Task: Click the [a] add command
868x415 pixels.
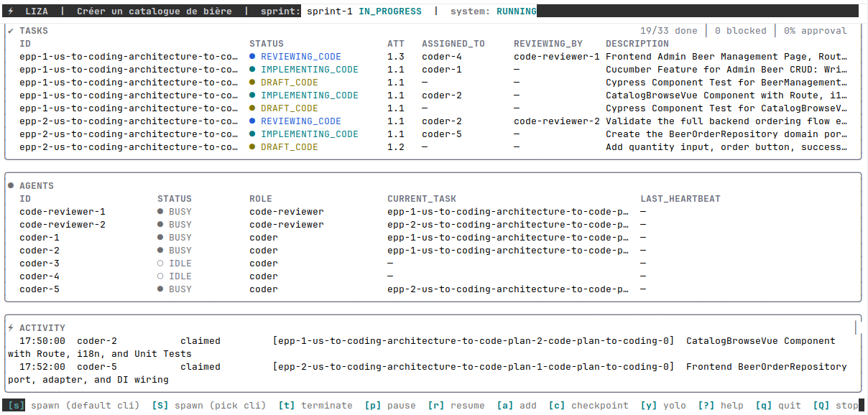Action: click(517, 406)
